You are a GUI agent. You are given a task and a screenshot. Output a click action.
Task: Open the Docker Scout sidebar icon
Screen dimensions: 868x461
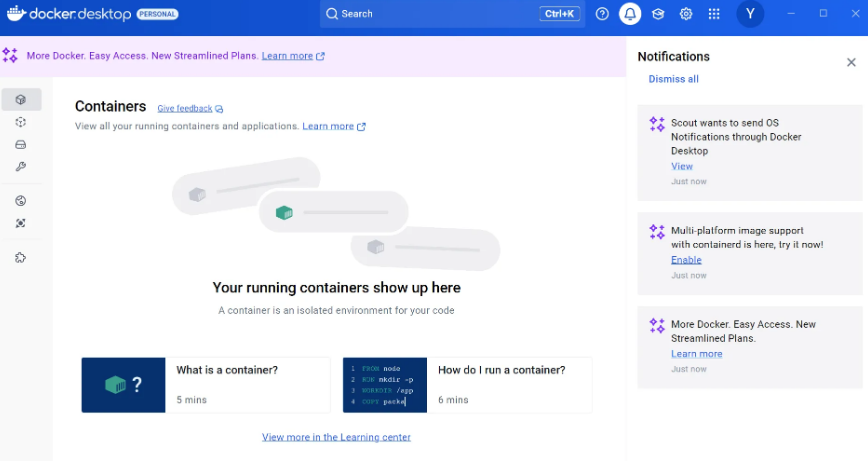tap(21, 223)
